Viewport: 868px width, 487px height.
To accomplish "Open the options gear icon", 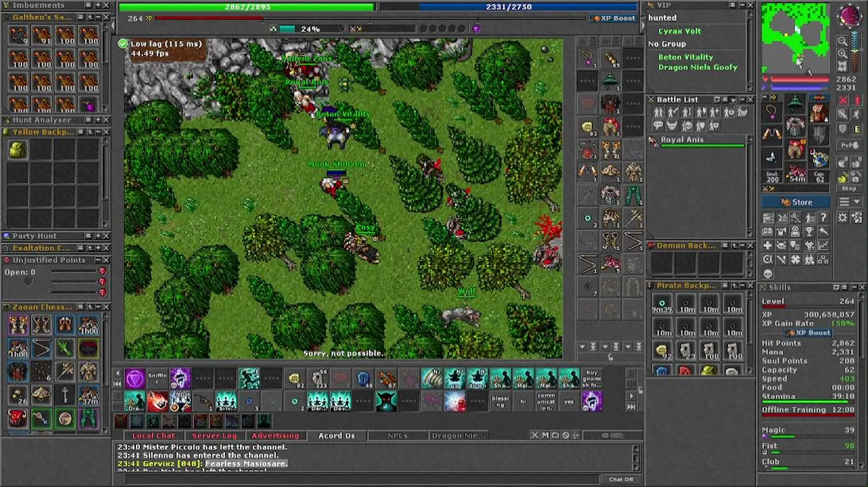I will 842,218.
